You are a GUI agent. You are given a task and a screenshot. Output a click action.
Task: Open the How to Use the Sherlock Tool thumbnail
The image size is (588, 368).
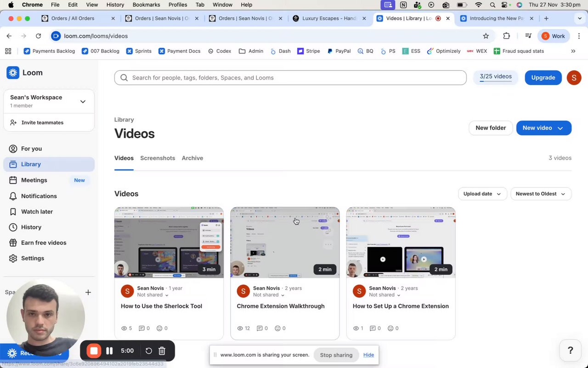pyautogui.click(x=169, y=242)
